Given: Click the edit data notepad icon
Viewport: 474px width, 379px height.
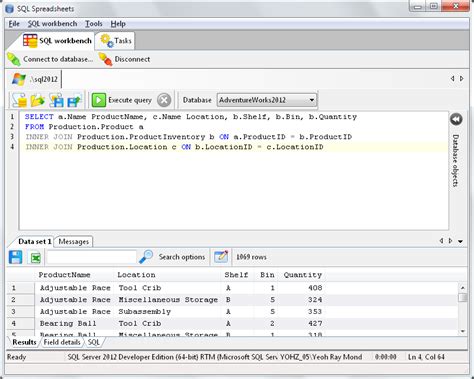Looking at the screenshot, I should [x=221, y=257].
